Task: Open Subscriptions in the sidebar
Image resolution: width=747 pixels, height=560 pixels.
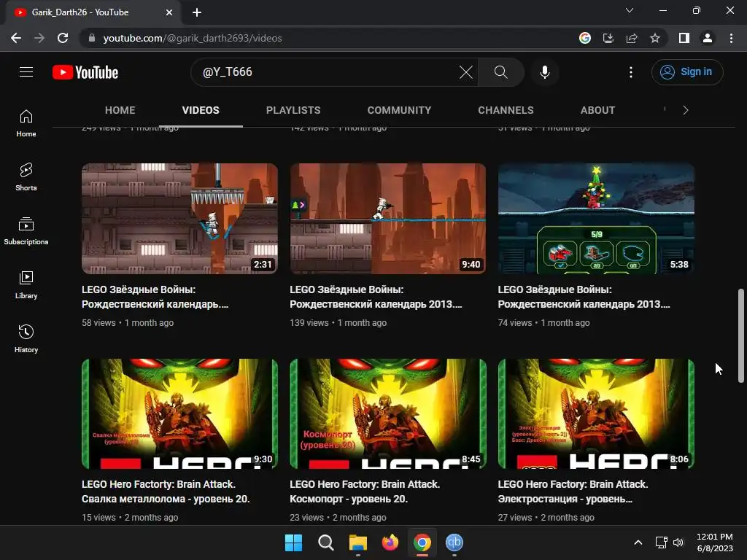Action: (26, 231)
